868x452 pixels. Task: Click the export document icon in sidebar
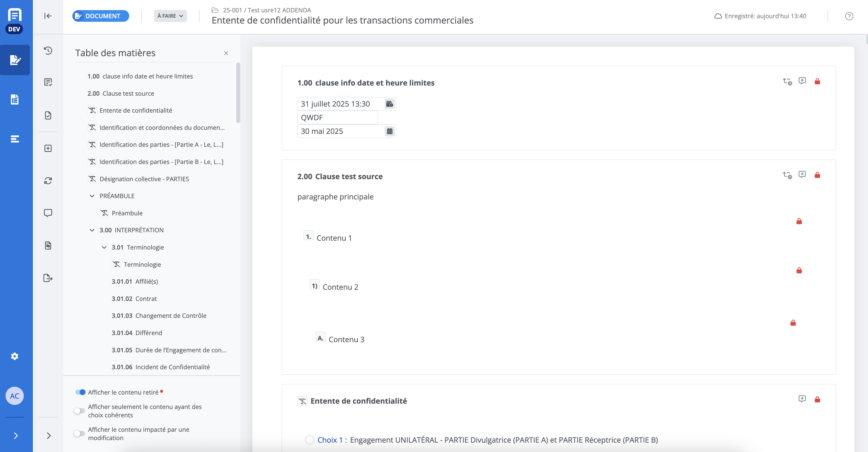point(48,278)
